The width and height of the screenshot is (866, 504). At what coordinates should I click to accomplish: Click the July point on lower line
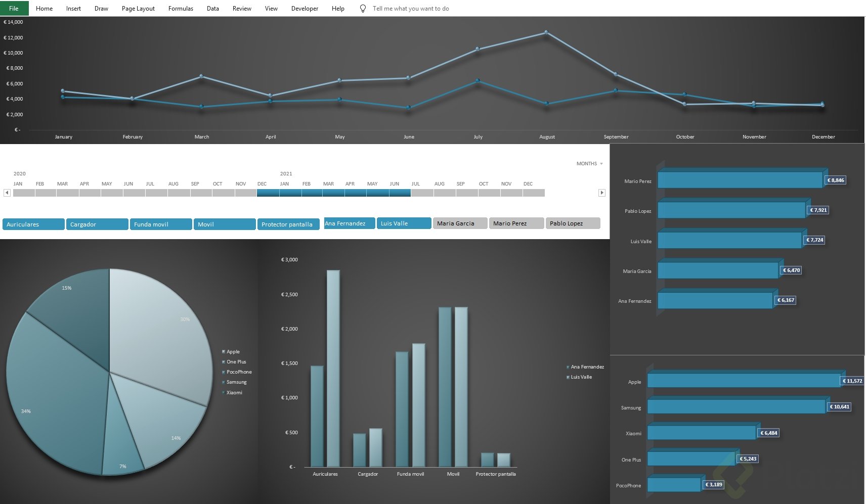point(478,81)
